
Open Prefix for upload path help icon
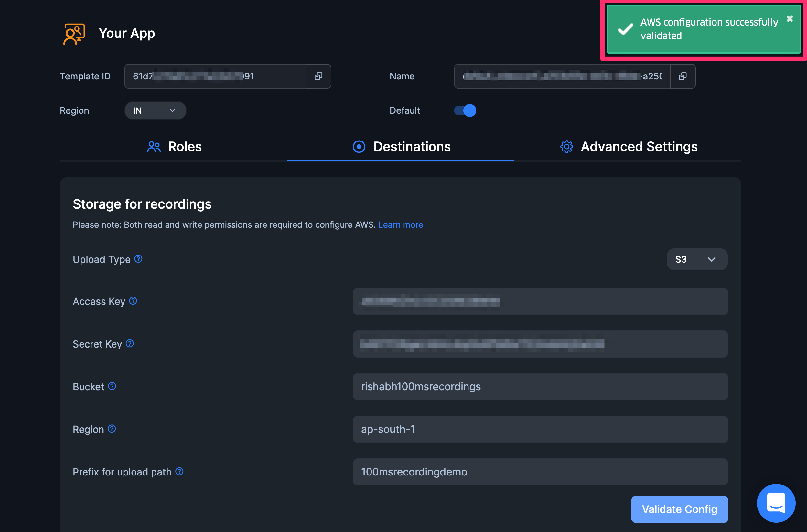click(179, 471)
